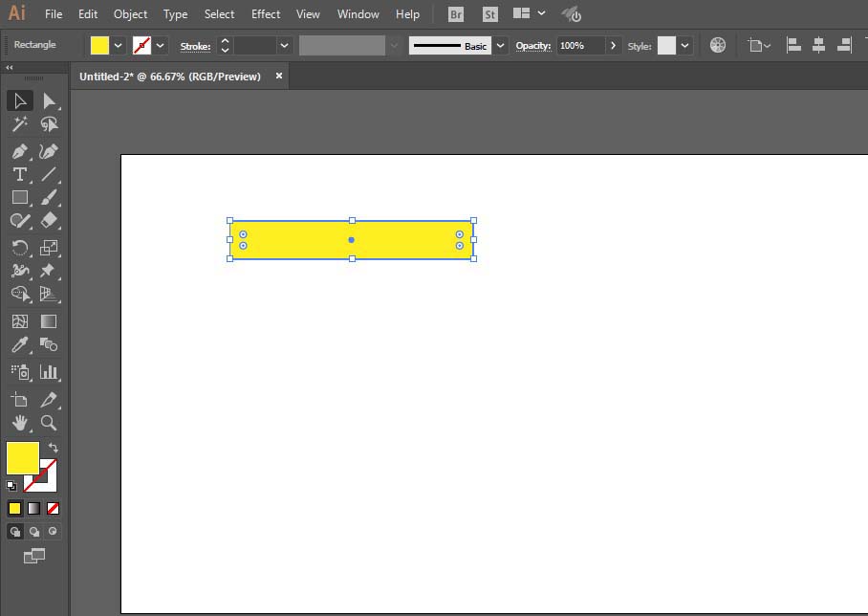Swap fill and stroke colors
Image resolution: width=868 pixels, height=616 pixels.
(54, 447)
